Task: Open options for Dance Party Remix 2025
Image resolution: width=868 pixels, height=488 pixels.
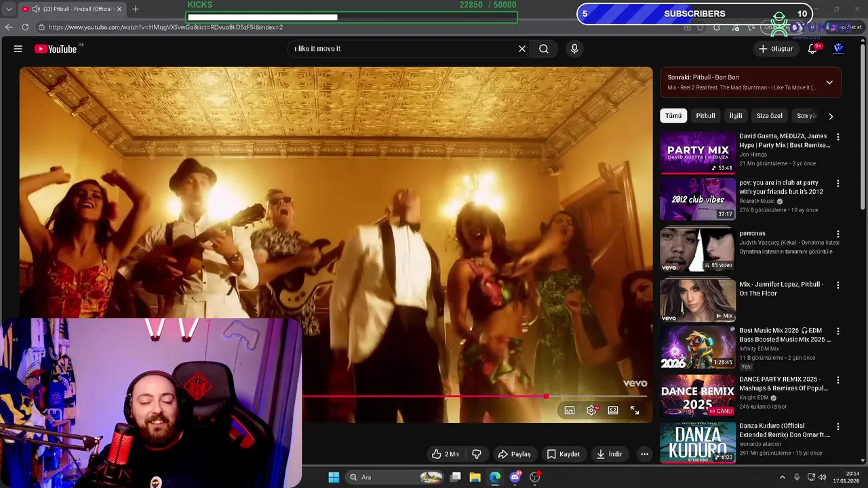Action: click(x=838, y=380)
